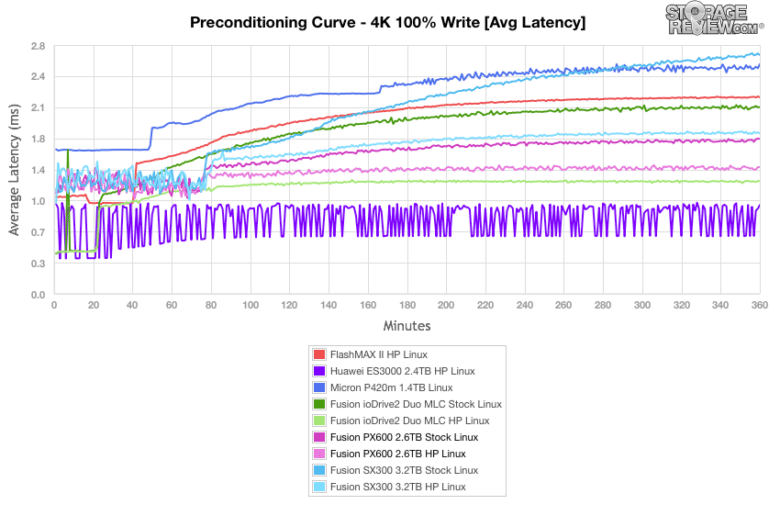Click the light cyan SX300 3.2TB HP swatch

pos(319,487)
